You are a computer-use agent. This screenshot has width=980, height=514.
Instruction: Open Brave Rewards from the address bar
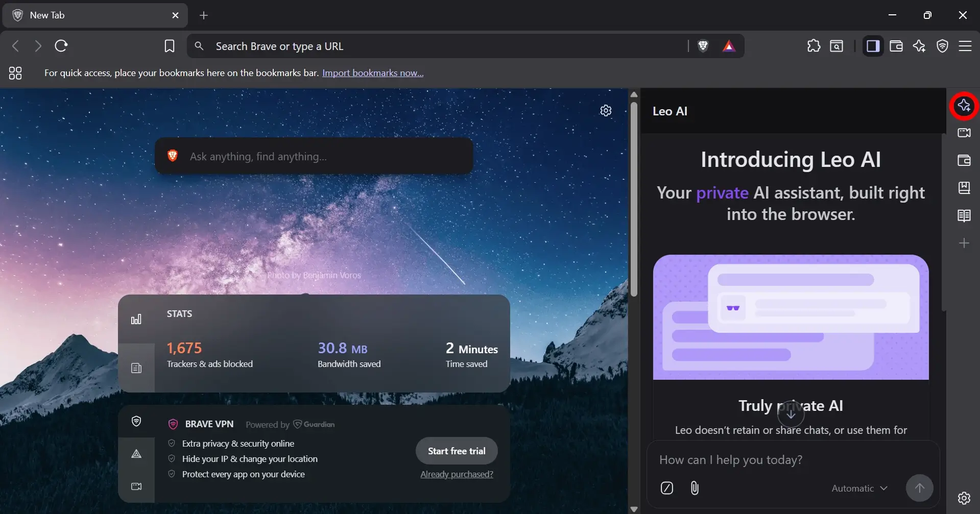[729, 46]
